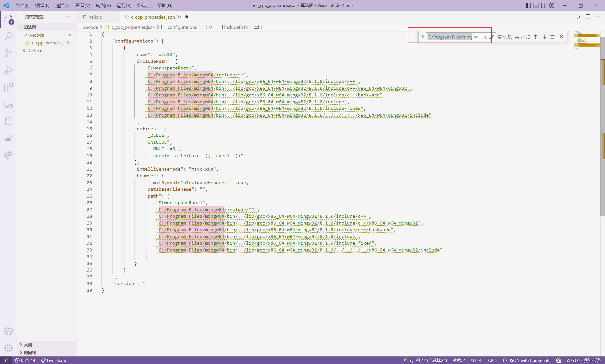Image resolution: width=605 pixels, height=364 pixels.
Task: Collapse the .vscode folder
Action: tap(25, 35)
